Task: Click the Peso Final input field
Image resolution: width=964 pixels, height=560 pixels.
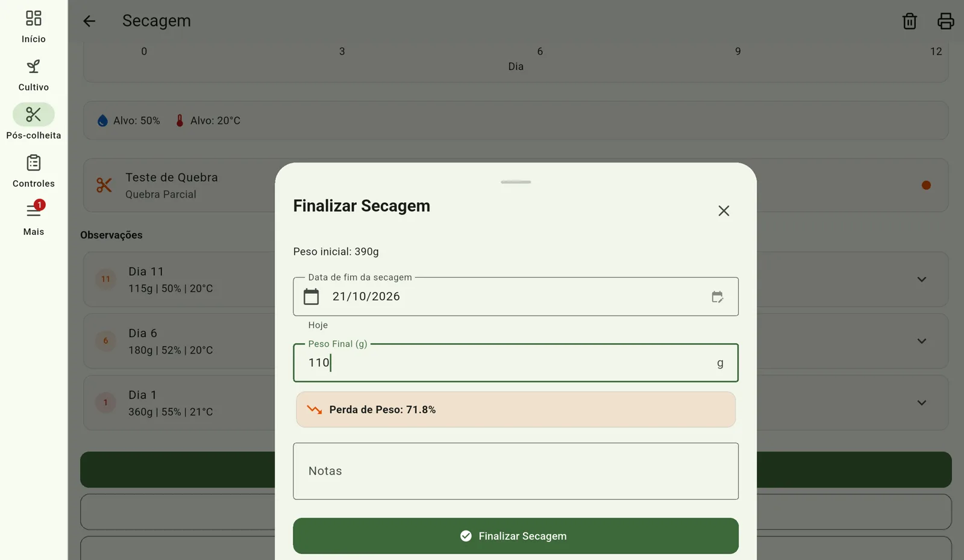Action: coord(516,362)
